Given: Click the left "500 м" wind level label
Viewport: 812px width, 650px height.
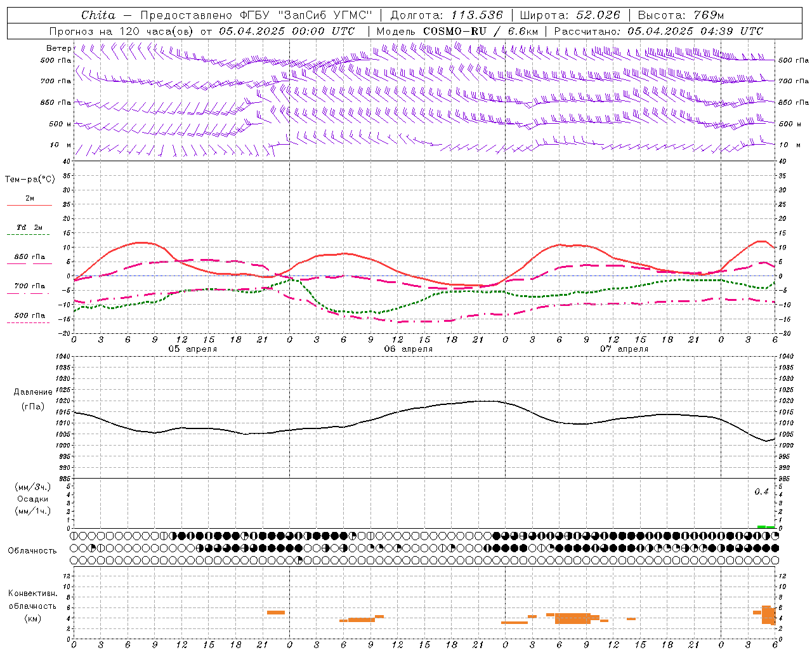Looking at the screenshot, I should pyautogui.click(x=60, y=124).
